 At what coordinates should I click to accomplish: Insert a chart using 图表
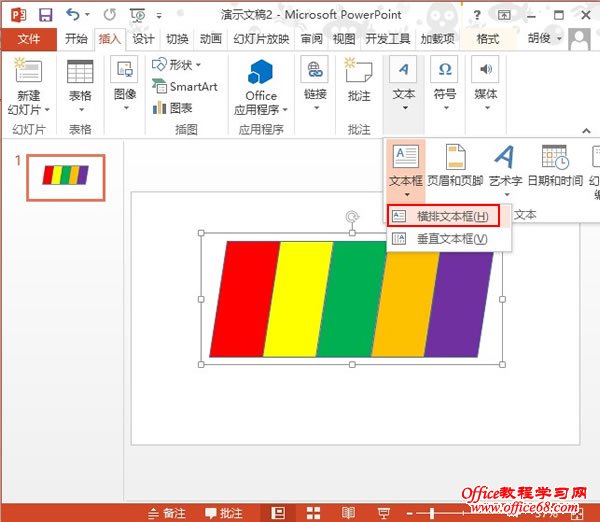[x=172, y=108]
